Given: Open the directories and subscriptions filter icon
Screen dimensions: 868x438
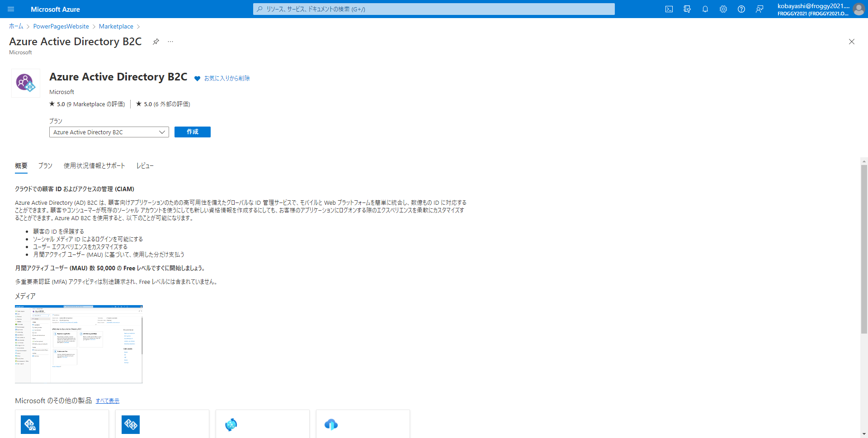Looking at the screenshot, I should [687, 9].
